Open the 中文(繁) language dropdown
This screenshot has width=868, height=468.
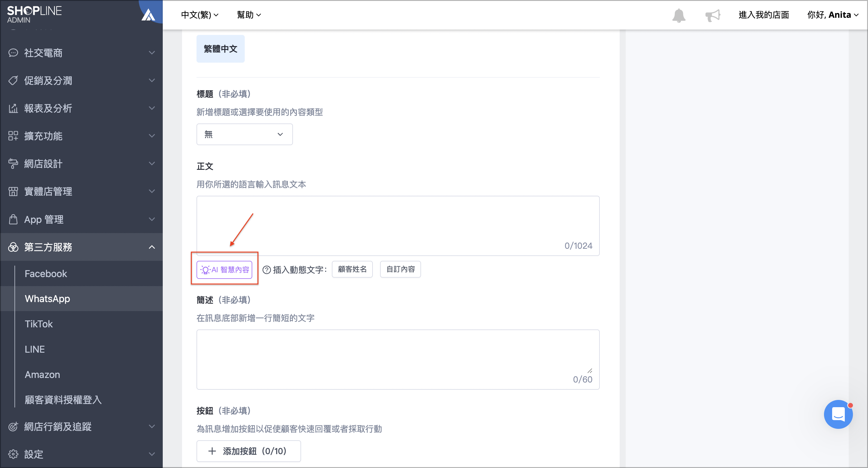coord(200,15)
